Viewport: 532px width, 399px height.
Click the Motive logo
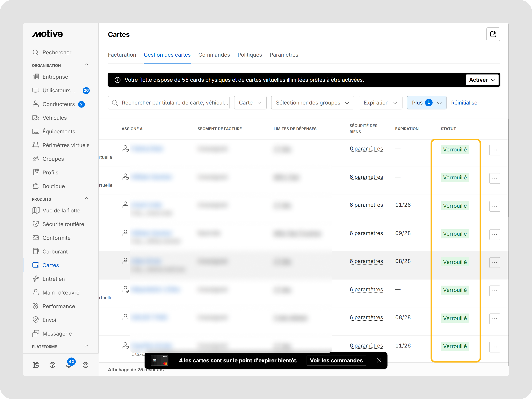[47, 34]
